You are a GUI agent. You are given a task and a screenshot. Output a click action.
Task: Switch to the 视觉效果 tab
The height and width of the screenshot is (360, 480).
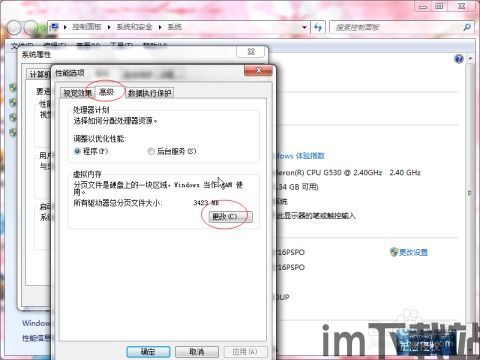(x=78, y=93)
